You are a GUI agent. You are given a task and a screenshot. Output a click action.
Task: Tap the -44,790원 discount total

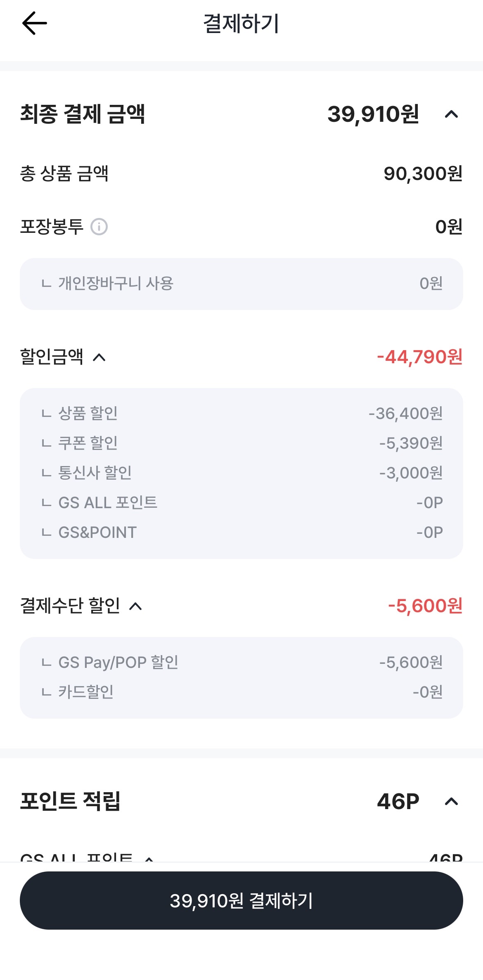(419, 357)
